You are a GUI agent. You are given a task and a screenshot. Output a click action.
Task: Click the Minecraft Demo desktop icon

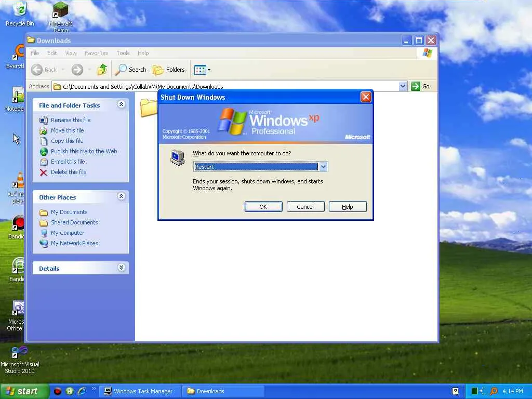pyautogui.click(x=60, y=16)
